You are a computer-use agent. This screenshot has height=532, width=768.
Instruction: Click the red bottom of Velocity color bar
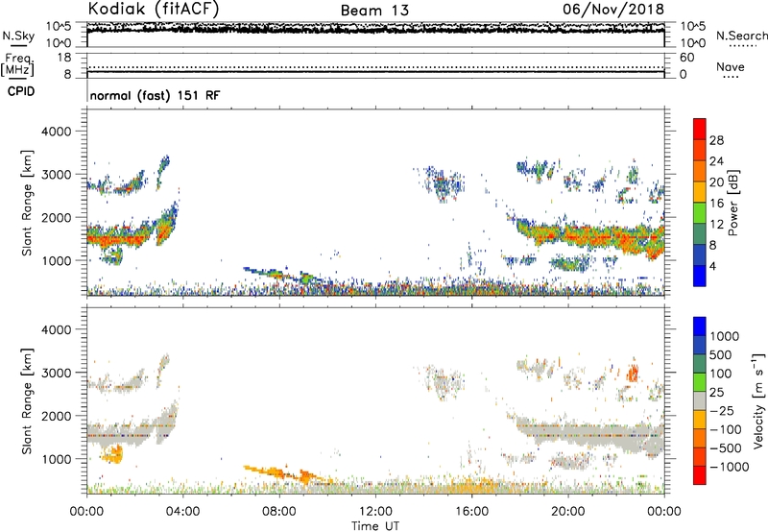(x=700, y=475)
